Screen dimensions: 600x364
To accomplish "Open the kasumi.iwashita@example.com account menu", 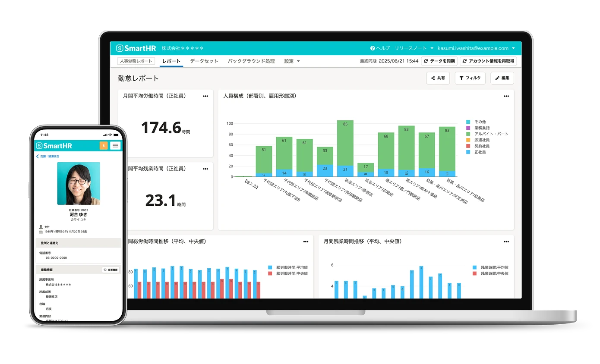I will coord(476,48).
